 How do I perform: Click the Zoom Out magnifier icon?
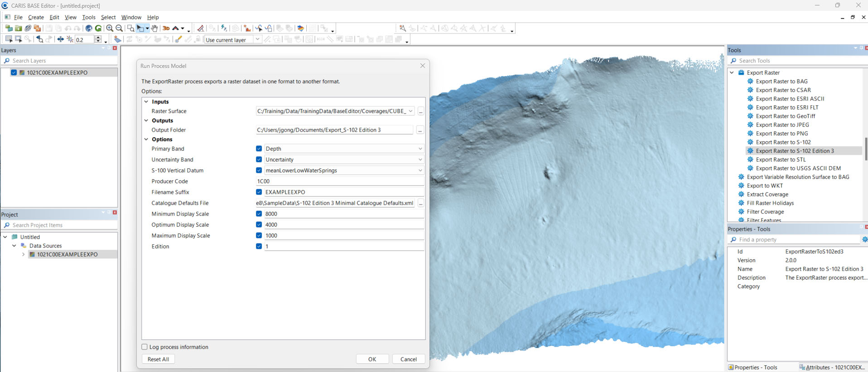[x=119, y=28]
